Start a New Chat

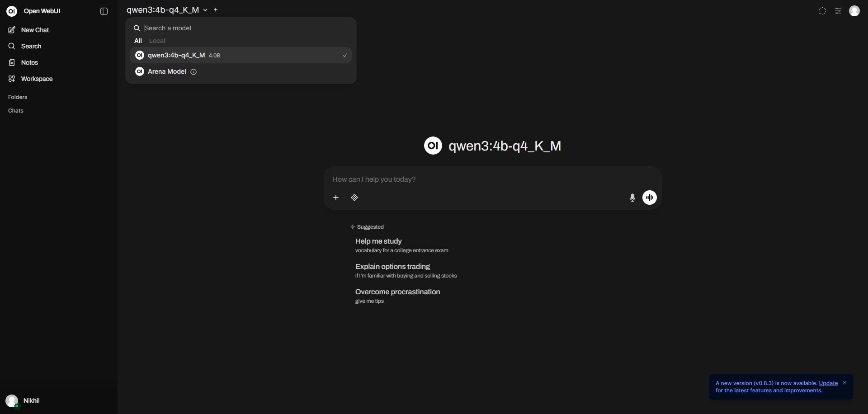(x=58, y=30)
